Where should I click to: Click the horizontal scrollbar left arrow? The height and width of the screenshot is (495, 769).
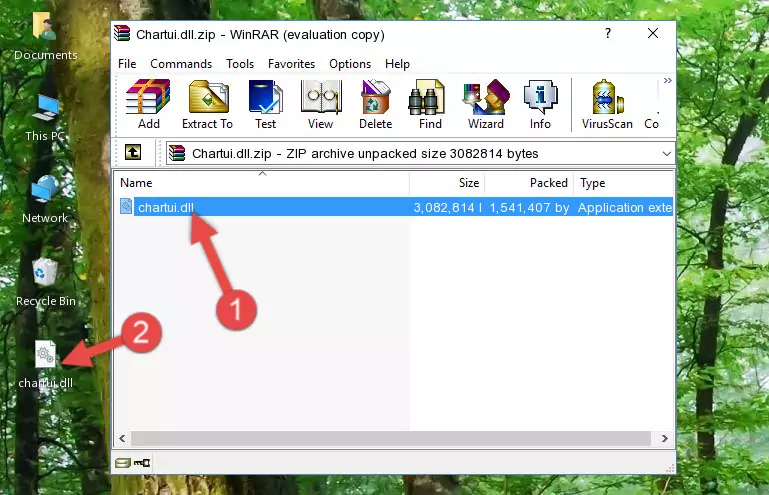coord(122,438)
